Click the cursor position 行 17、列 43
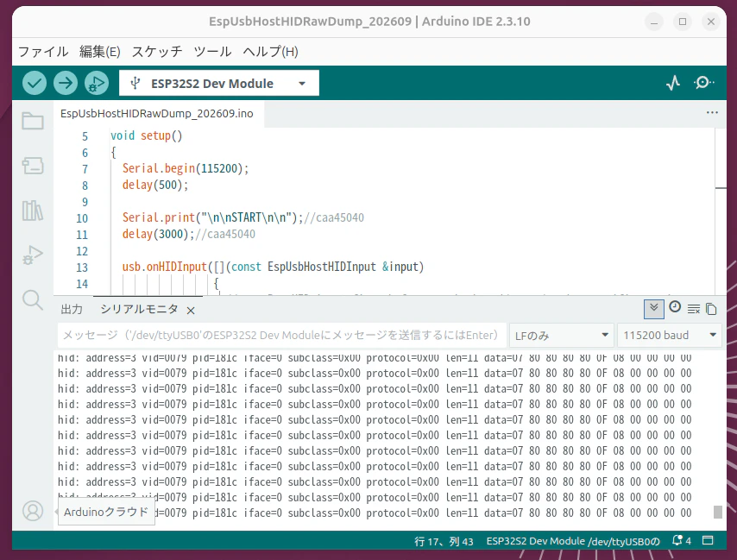This screenshot has width=737, height=560. pyautogui.click(x=444, y=541)
